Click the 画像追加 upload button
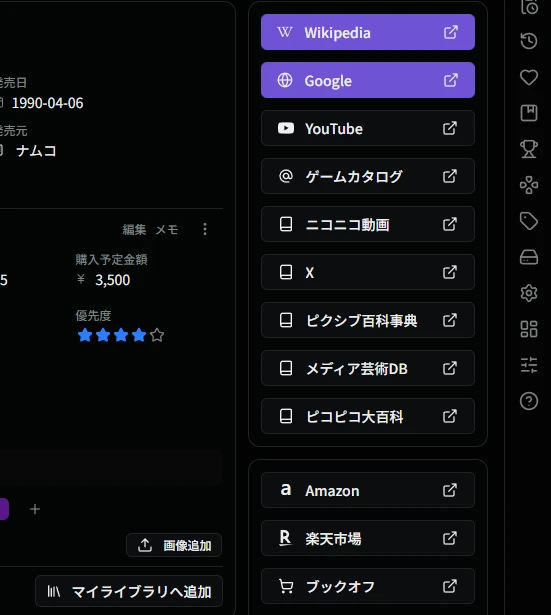 [174, 545]
